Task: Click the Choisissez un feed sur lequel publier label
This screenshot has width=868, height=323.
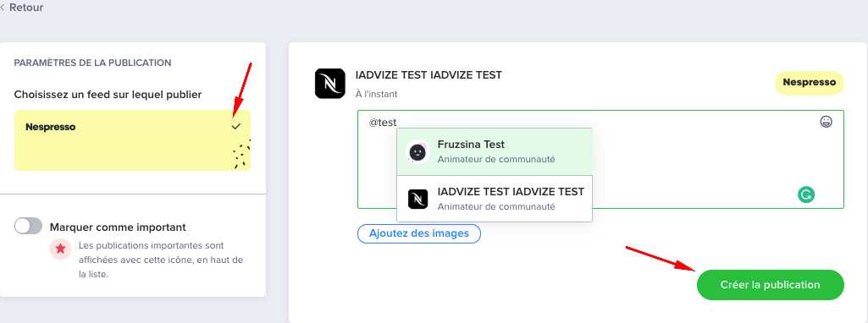Action: [108, 95]
